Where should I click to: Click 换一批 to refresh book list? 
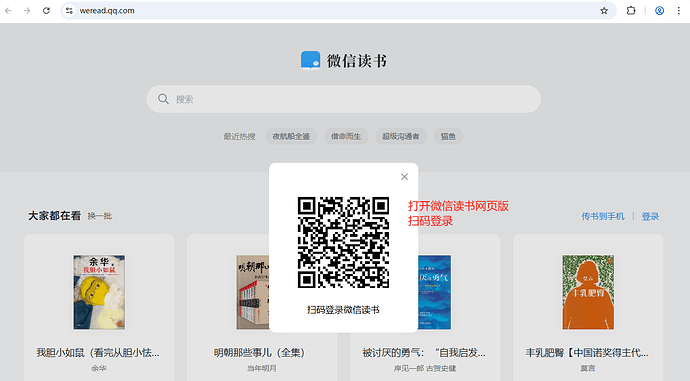pyautogui.click(x=100, y=216)
